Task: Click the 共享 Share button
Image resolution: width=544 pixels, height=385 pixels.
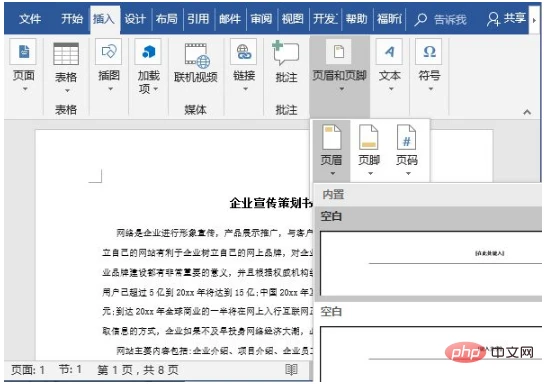Action: tap(507, 19)
